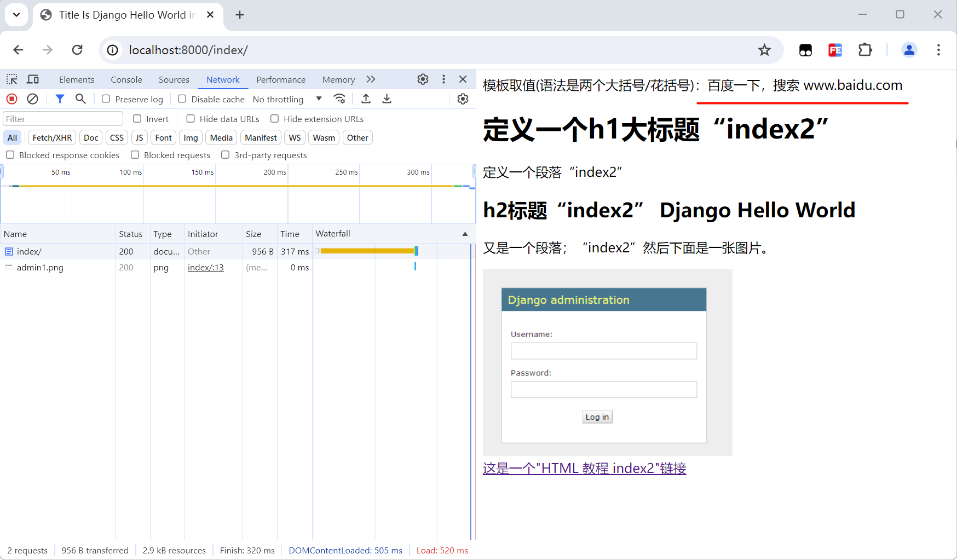This screenshot has width=957, height=560.
Task: Filter requests by Wasm type
Action: pyautogui.click(x=324, y=137)
